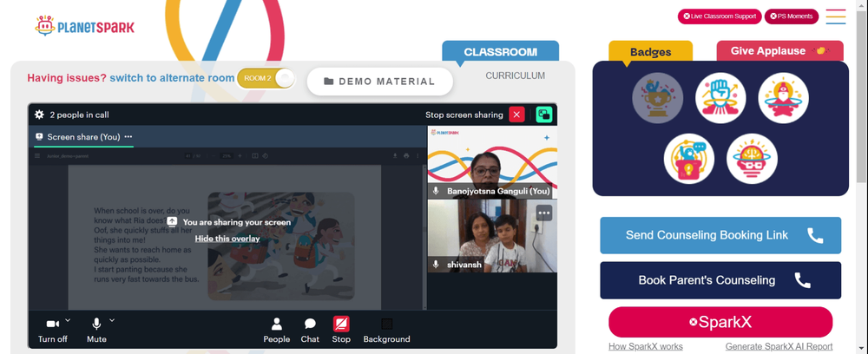Image resolution: width=868 pixels, height=354 pixels.
Task: Download the shared PDF
Action: coord(395,156)
